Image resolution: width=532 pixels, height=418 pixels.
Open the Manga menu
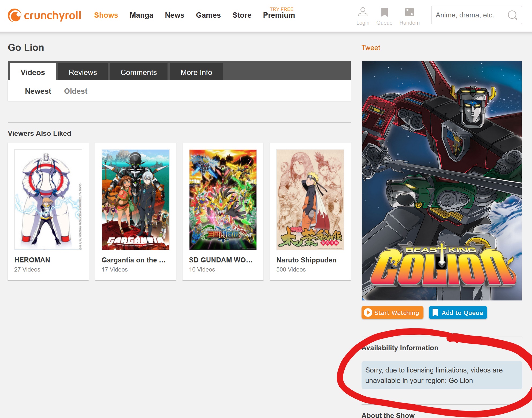pyautogui.click(x=141, y=15)
